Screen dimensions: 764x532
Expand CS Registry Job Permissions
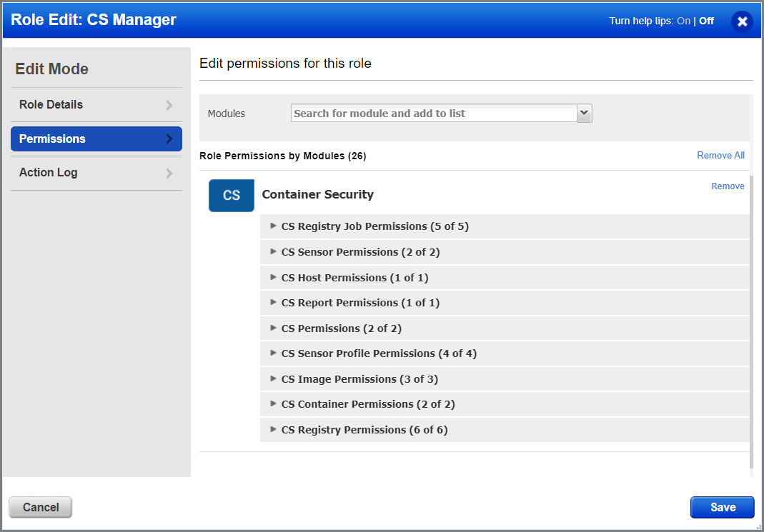click(x=273, y=226)
